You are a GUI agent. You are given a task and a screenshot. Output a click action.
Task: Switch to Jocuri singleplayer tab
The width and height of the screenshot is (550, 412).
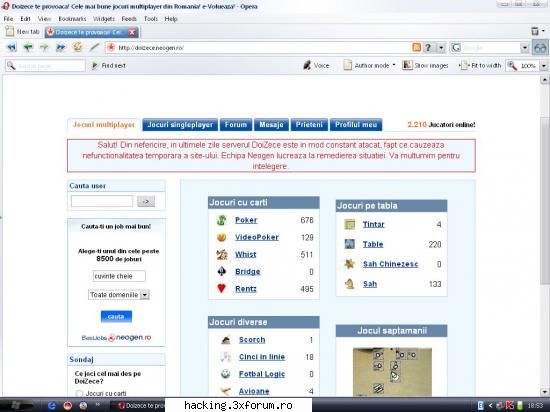180,124
